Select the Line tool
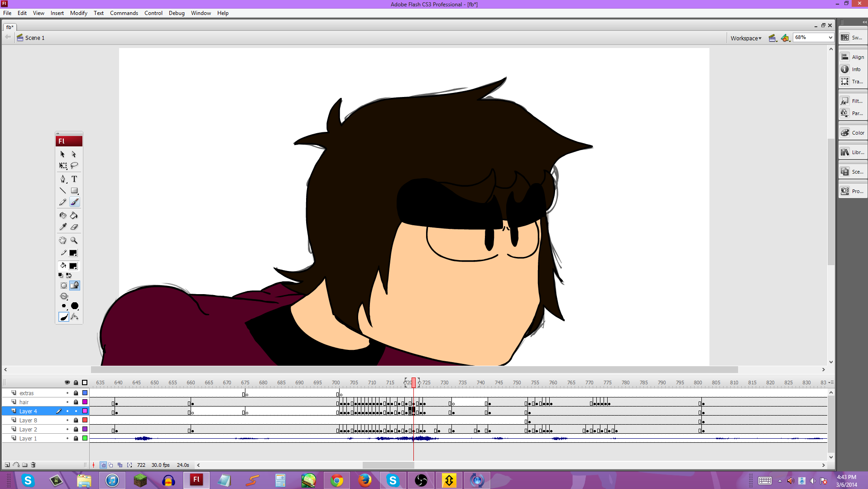 [x=63, y=191]
